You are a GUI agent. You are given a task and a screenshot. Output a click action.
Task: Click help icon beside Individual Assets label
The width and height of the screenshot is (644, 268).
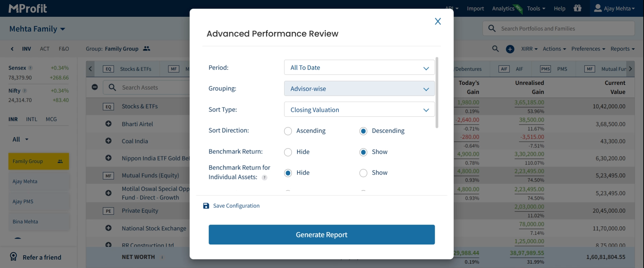click(265, 178)
